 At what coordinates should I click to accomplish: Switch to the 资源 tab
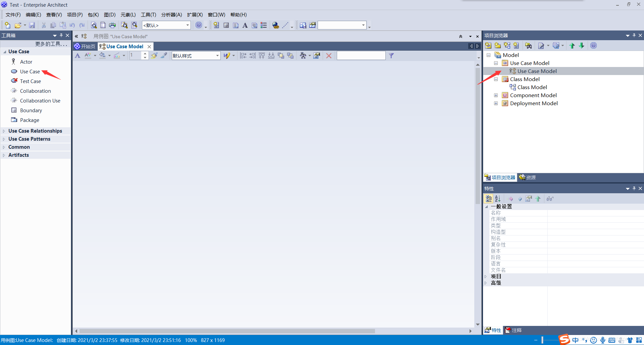(528, 177)
